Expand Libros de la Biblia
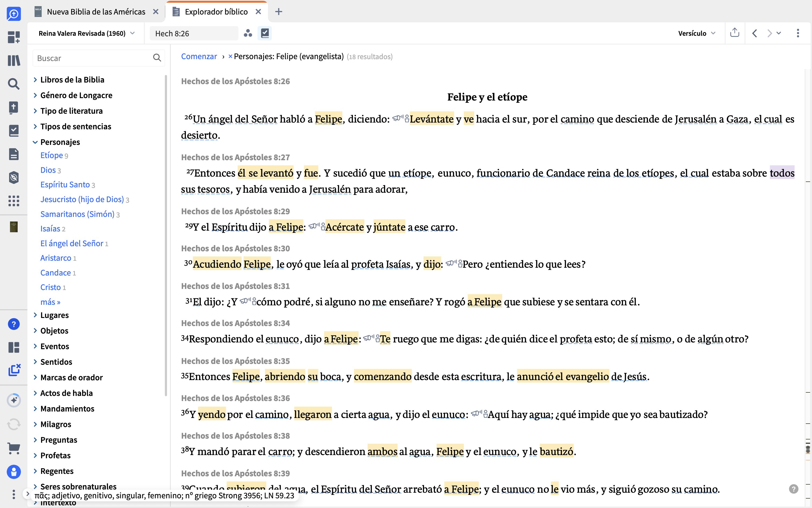This screenshot has width=812, height=508. point(35,80)
